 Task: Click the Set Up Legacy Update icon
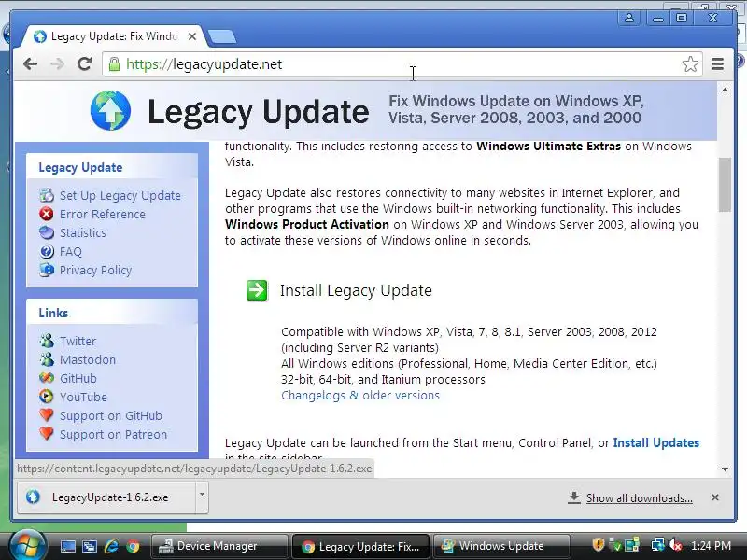(x=46, y=195)
